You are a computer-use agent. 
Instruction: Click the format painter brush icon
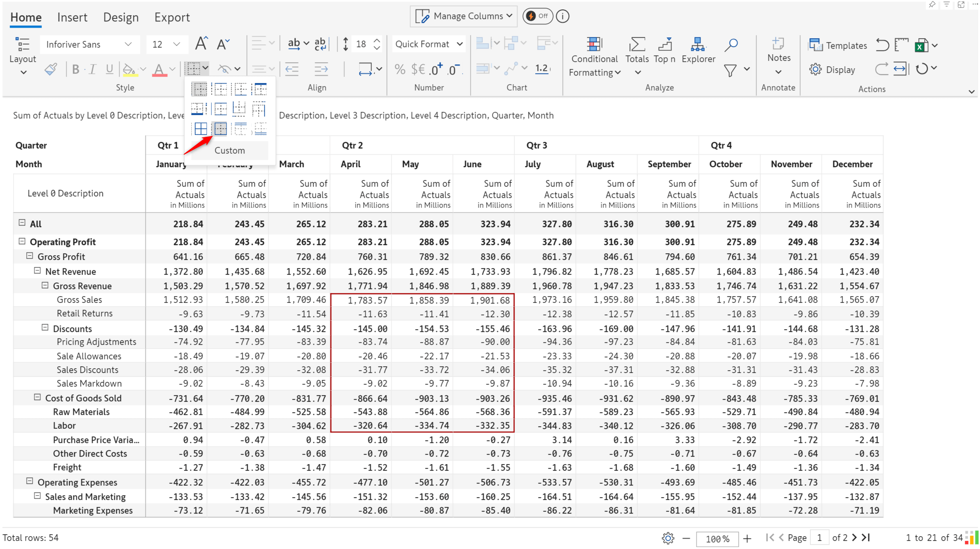click(51, 69)
